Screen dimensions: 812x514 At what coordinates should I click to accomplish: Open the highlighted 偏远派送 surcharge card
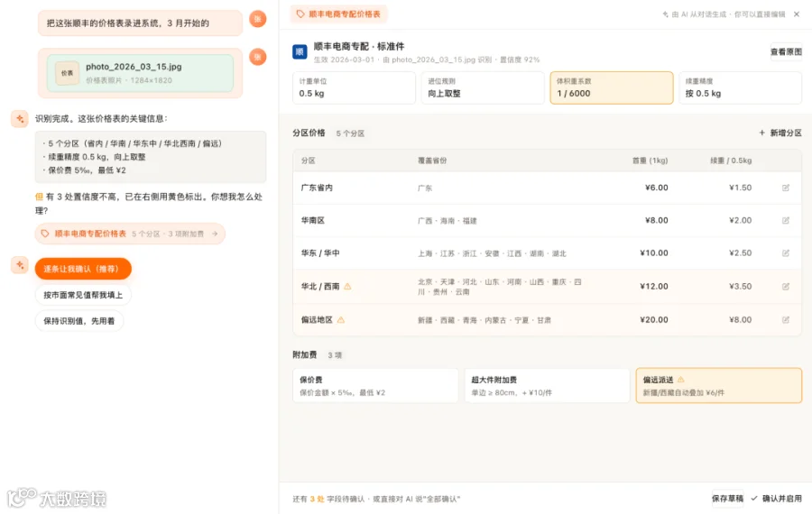point(719,386)
